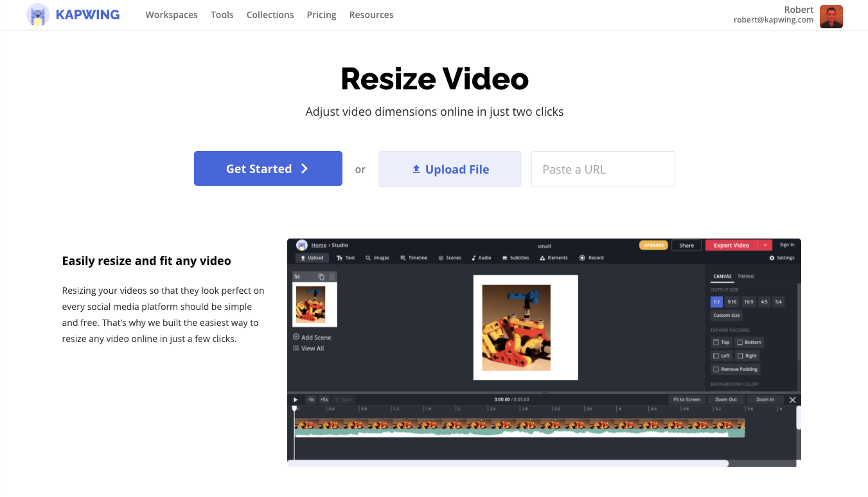Click the Upload File button
This screenshot has height=497, width=868.
click(450, 169)
